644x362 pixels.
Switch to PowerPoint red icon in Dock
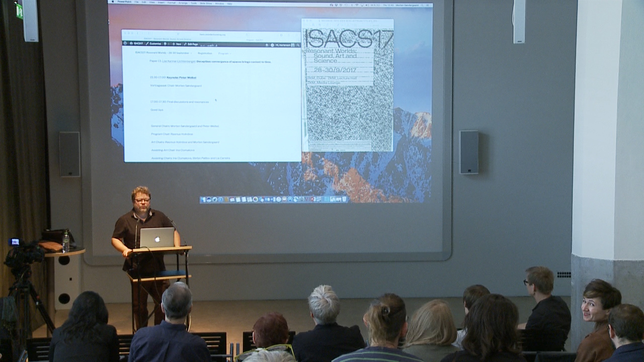tap(313, 200)
